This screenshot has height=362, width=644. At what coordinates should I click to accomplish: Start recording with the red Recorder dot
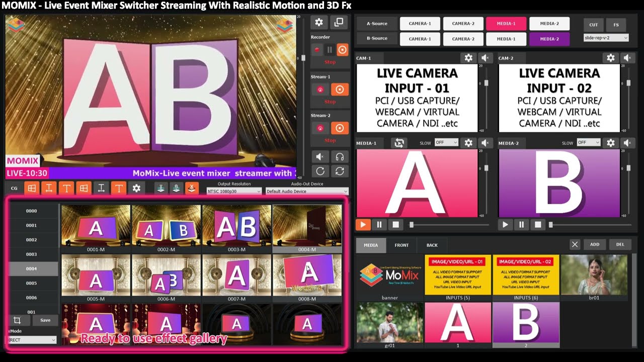tap(317, 50)
